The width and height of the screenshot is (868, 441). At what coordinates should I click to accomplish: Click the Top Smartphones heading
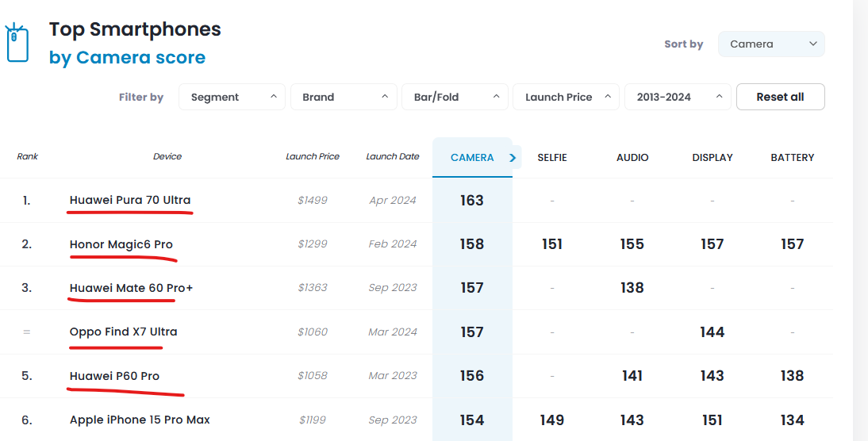135,29
